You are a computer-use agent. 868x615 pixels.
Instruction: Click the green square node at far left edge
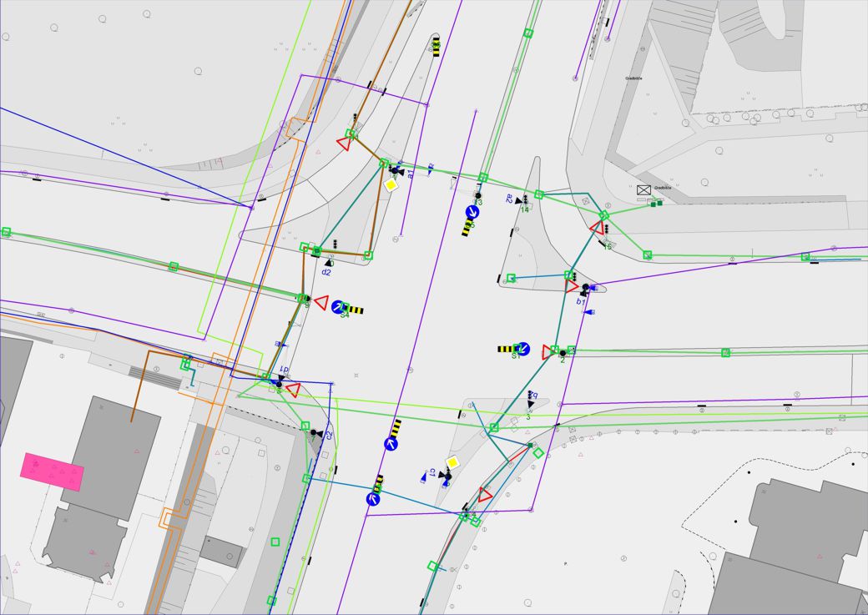(6, 232)
